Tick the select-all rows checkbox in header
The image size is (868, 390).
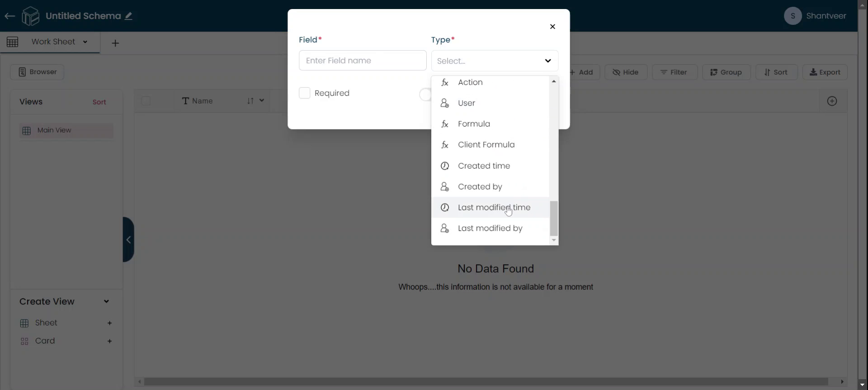(146, 101)
